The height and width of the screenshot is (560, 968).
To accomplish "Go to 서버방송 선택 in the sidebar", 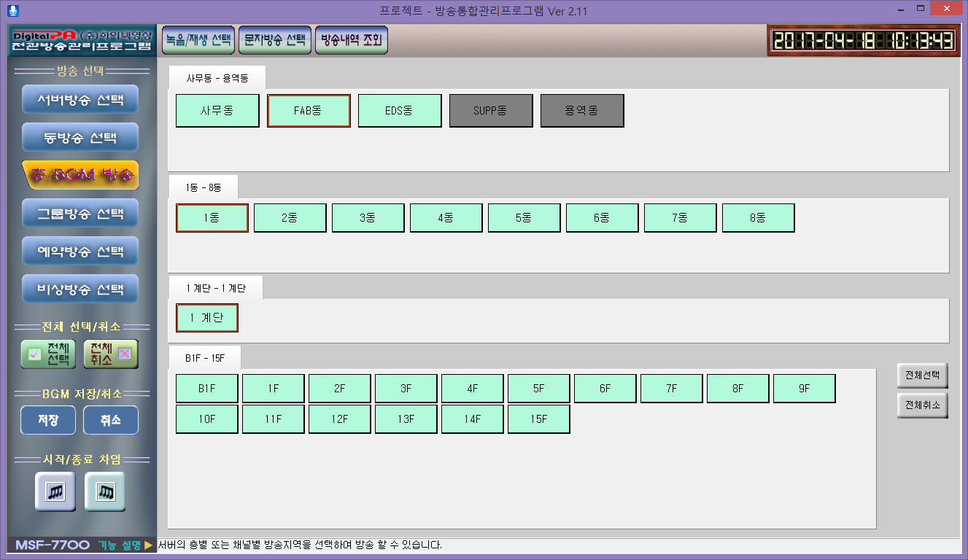I will point(80,99).
